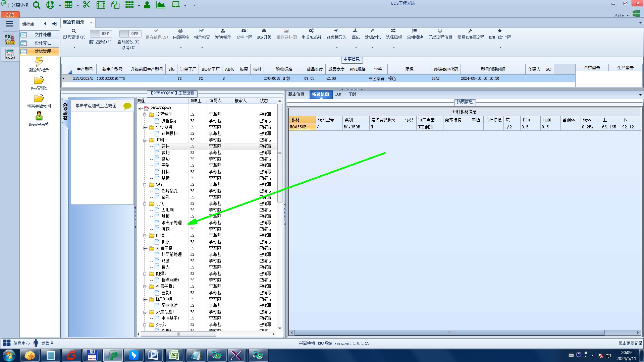Collapse the 钻孔 tree folder
Image resolution: width=644 pixels, height=362 pixels.
145,185
